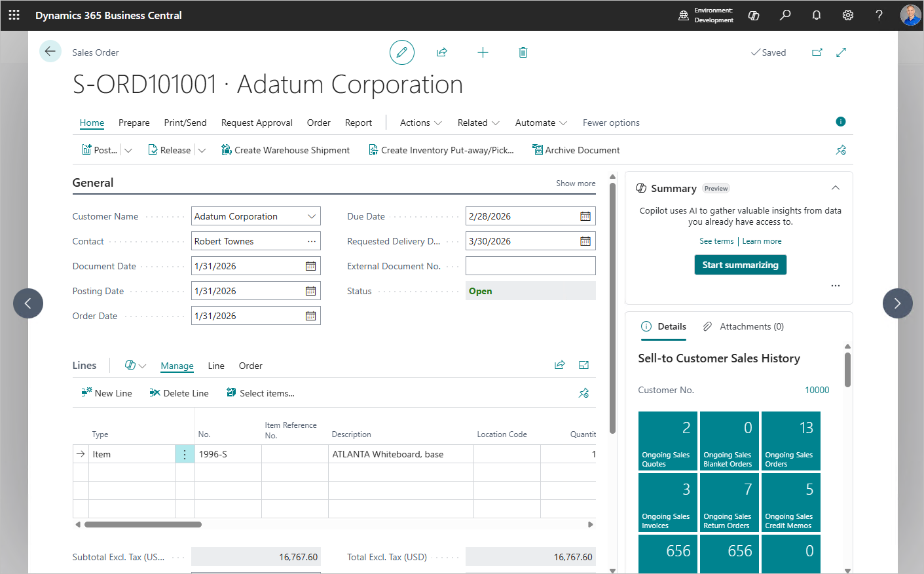The height and width of the screenshot is (574, 924).
Task: Open the Ongoing Sales Orders tile
Action: [x=791, y=441]
